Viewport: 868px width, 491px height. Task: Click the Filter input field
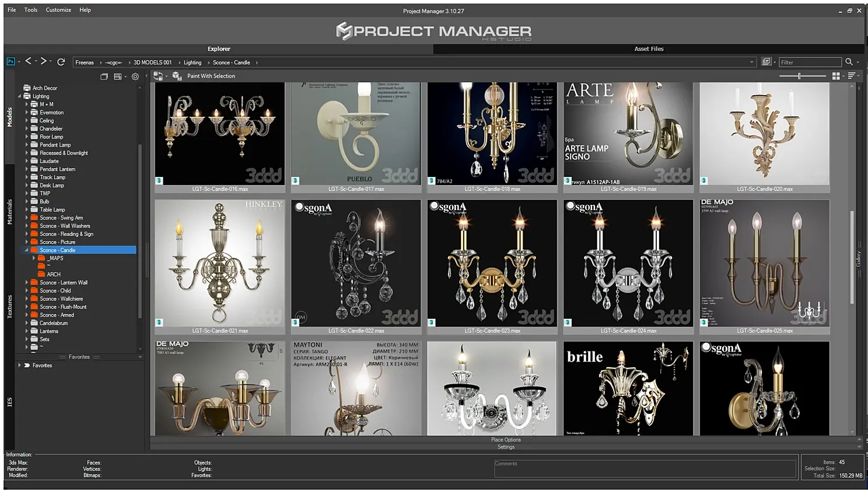point(810,62)
